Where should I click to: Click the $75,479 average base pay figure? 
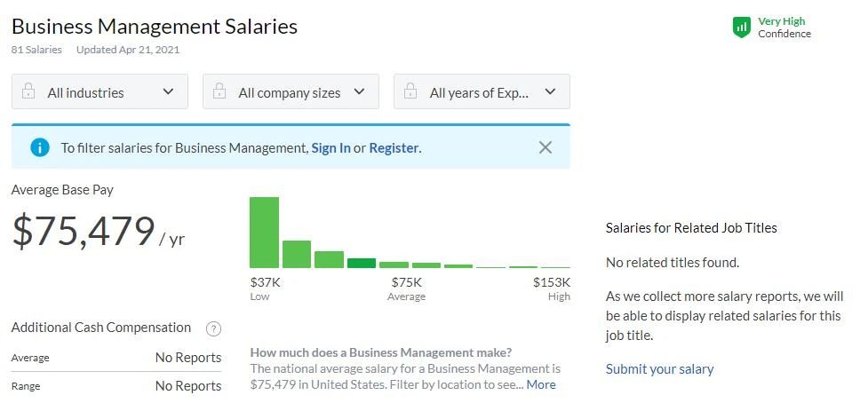click(x=83, y=231)
